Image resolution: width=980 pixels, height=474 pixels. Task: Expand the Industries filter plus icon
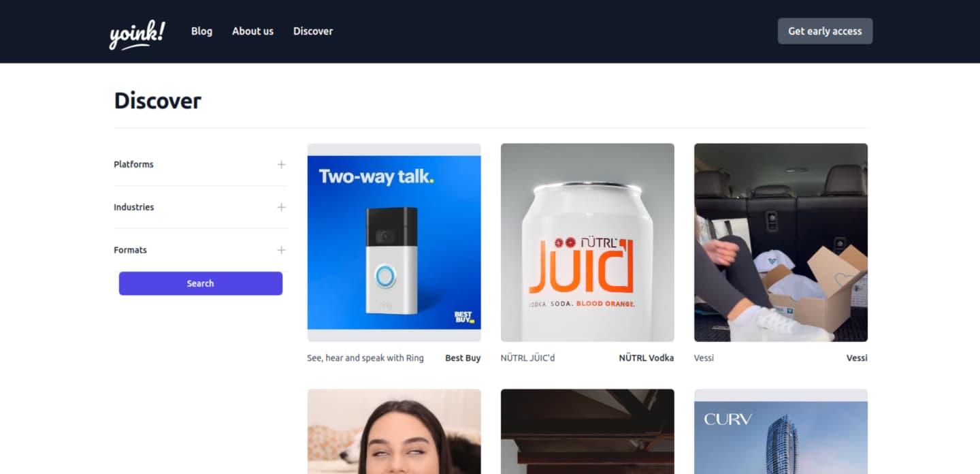(x=281, y=207)
